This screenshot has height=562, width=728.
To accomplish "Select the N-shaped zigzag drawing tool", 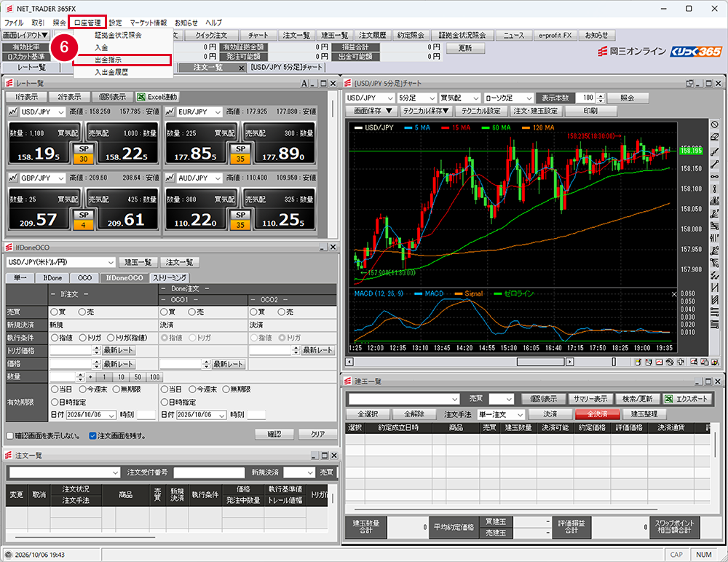I will tap(715, 288).
